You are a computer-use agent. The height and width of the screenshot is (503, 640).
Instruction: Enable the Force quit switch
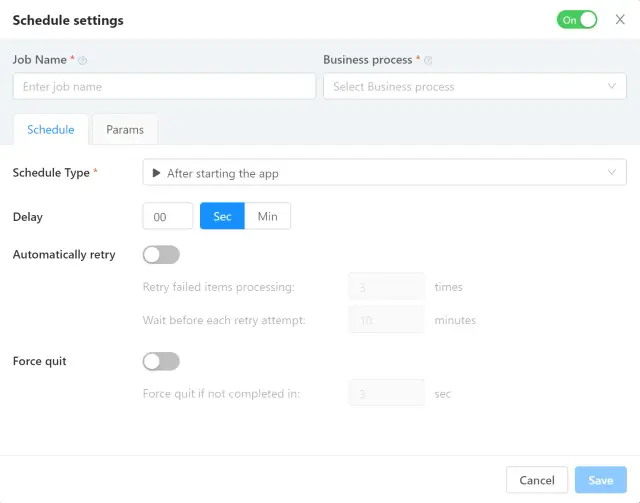(161, 361)
